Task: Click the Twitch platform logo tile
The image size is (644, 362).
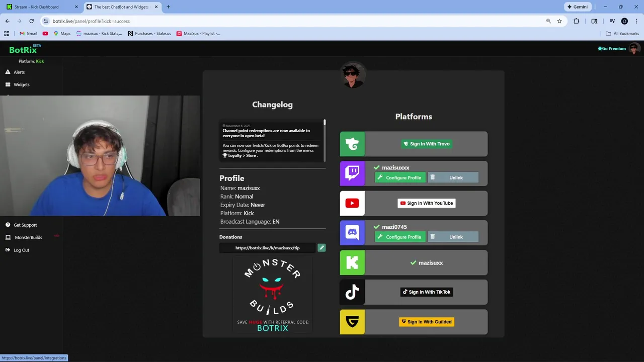Action: click(x=352, y=173)
